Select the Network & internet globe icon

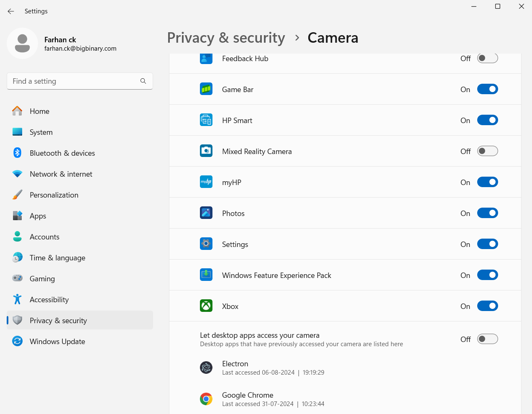point(17,174)
